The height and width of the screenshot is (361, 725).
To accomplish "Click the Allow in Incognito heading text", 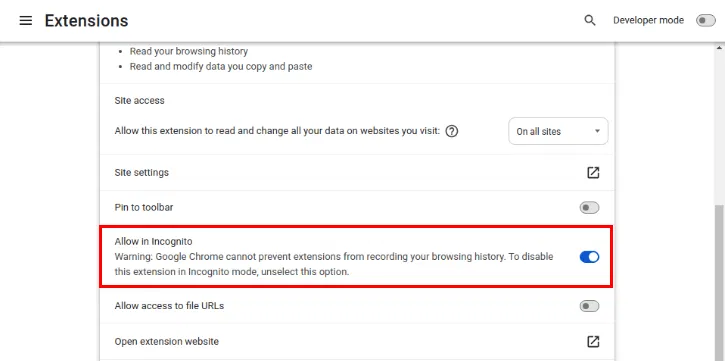I will (153, 241).
